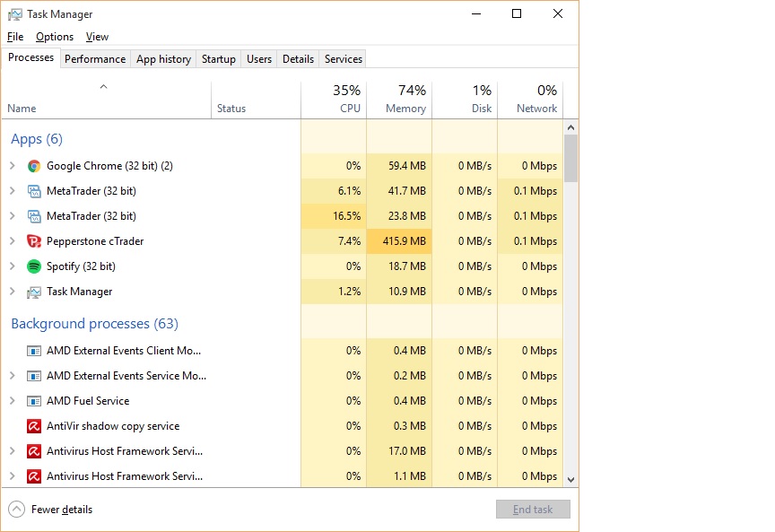Expand the Spotify process group
This screenshot has height=532, width=775.
[13, 266]
